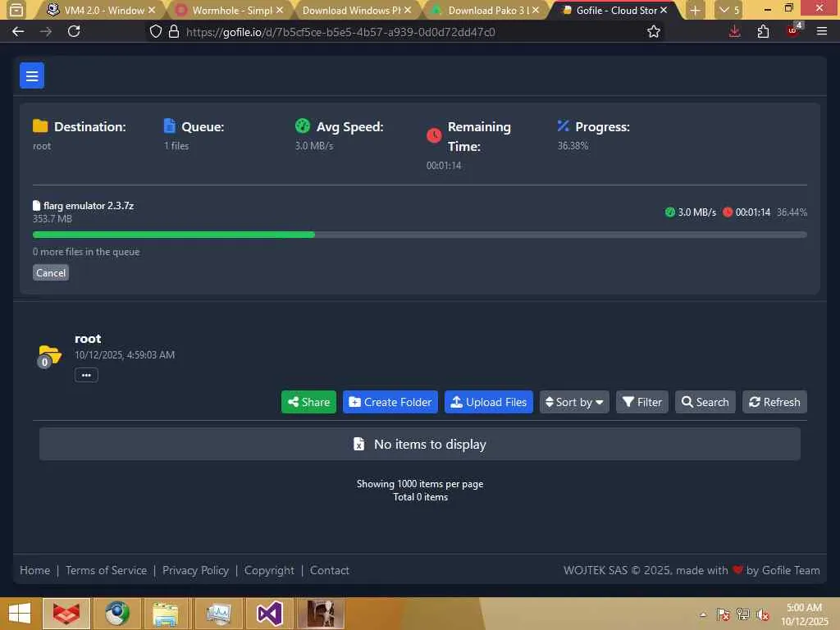Click the 353.7 MB file size text

[52, 218]
